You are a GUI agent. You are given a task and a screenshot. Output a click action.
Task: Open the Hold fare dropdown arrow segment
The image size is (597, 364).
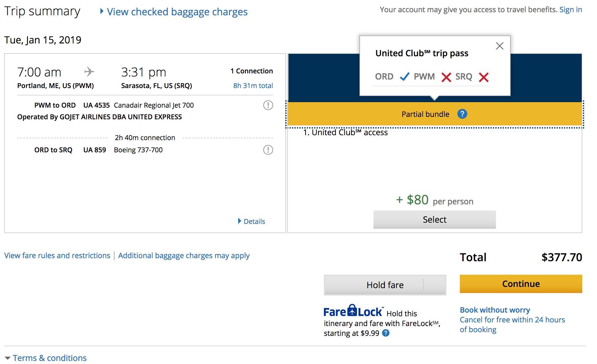pyautogui.click(x=435, y=285)
